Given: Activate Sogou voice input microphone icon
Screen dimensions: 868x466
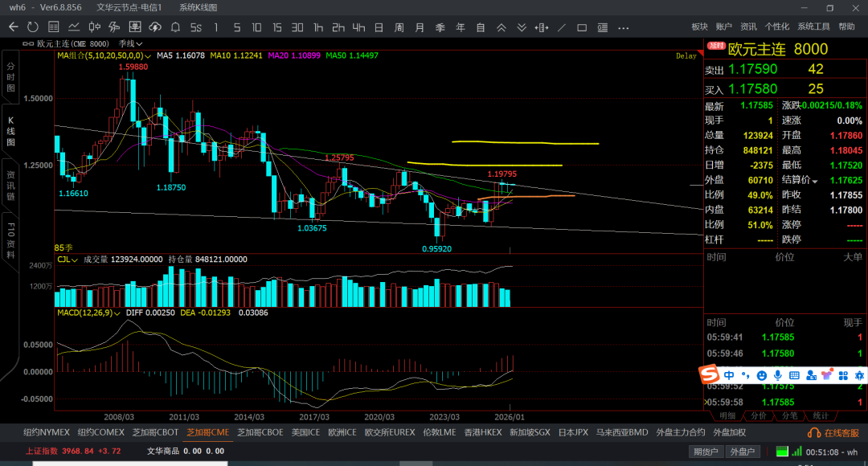Looking at the screenshot, I should pos(778,375).
